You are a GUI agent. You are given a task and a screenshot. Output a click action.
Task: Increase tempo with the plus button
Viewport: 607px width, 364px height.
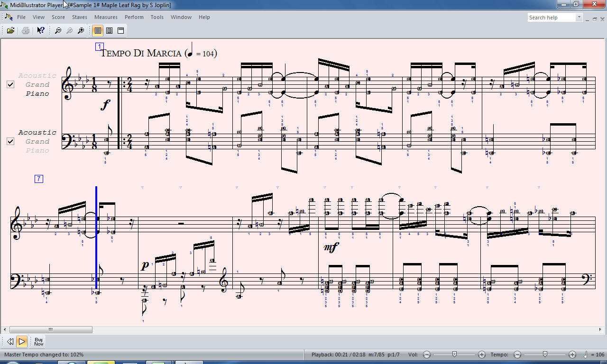572,355
